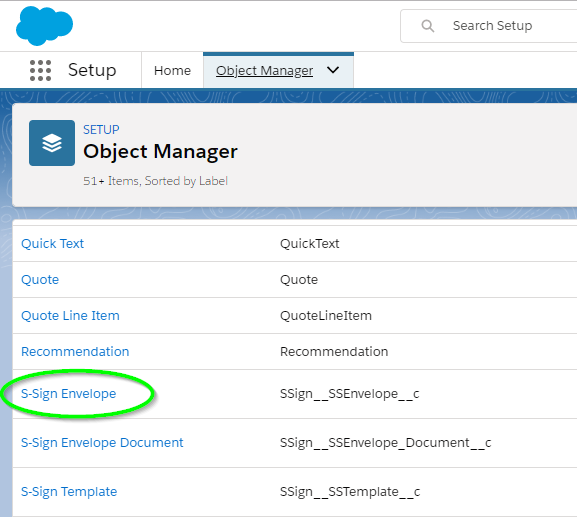Open the Quote Line Item object

point(70,316)
